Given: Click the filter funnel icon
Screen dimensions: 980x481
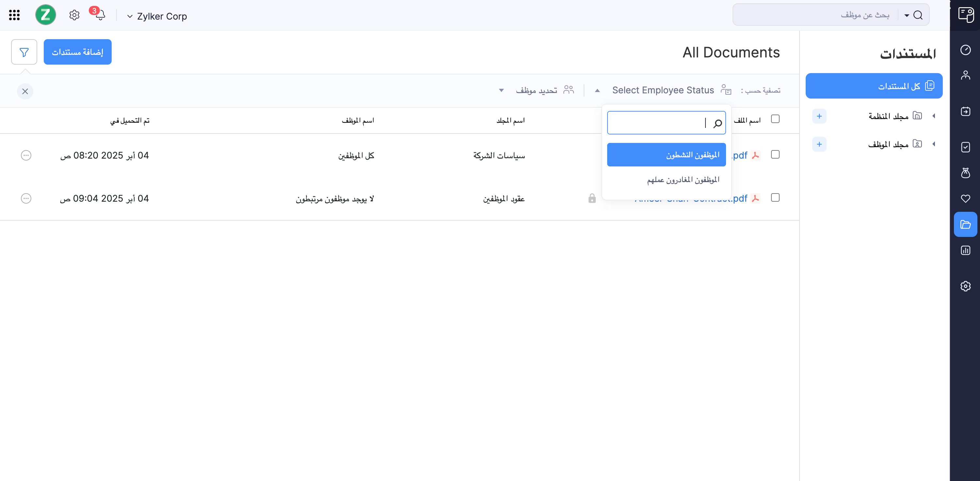Looking at the screenshot, I should coord(24,52).
